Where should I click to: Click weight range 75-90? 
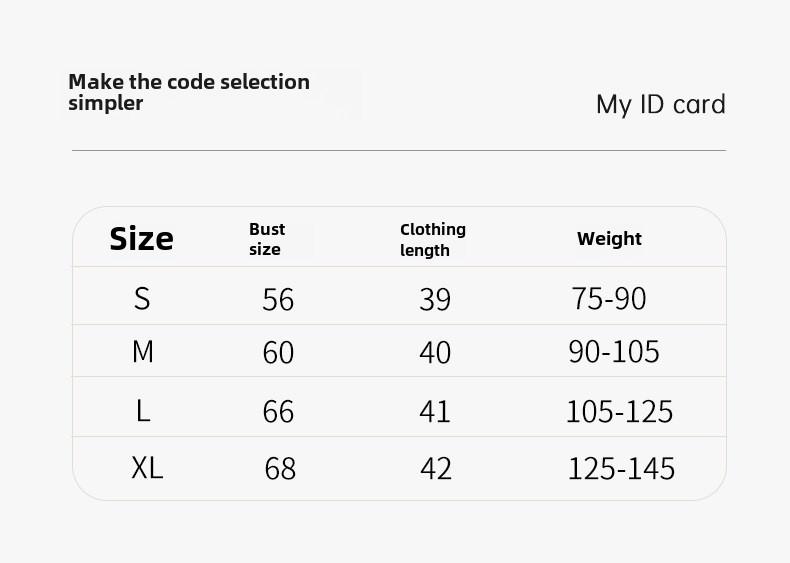point(609,298)
